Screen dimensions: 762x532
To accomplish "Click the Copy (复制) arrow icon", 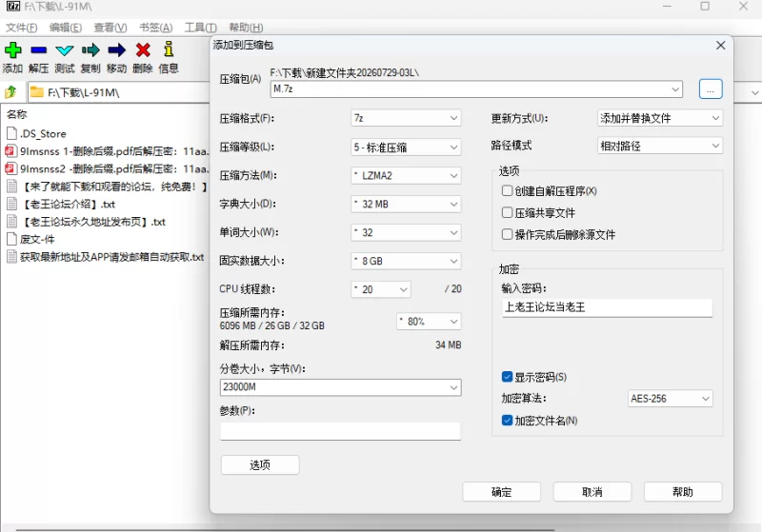I will pyautogui.click(x=90, y=50).
